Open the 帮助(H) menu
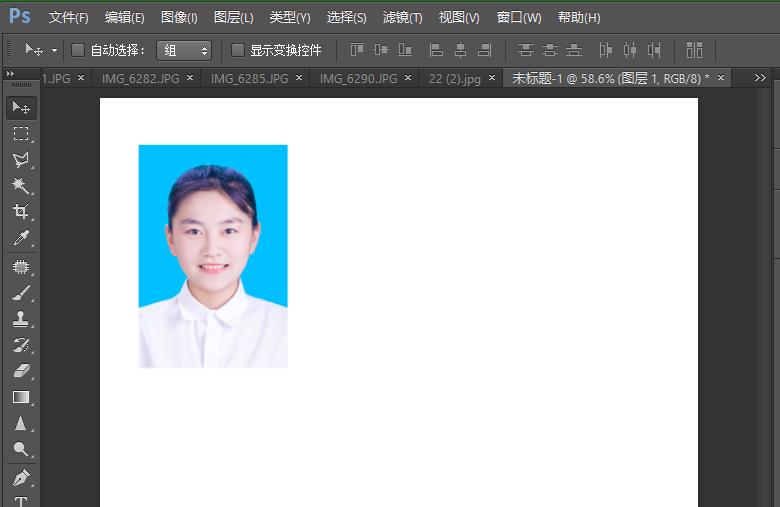This screenshot has width=780, height=507. click(579, 17)
